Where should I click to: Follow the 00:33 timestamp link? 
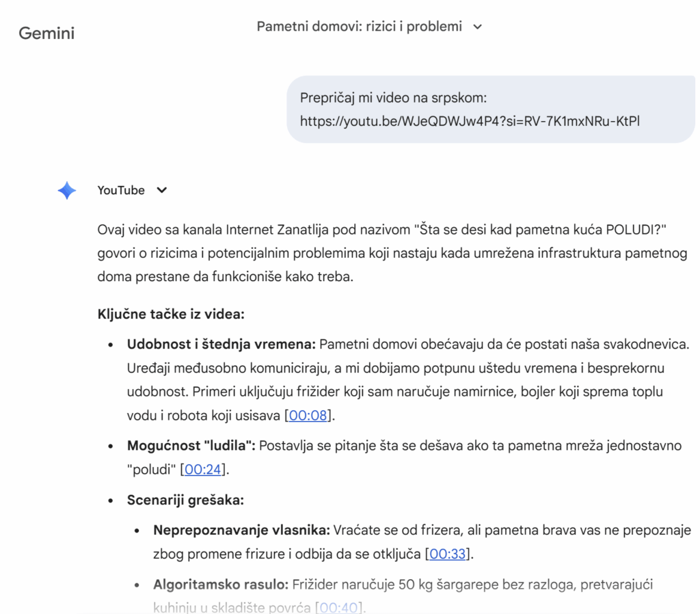click(x=448, y=554)
